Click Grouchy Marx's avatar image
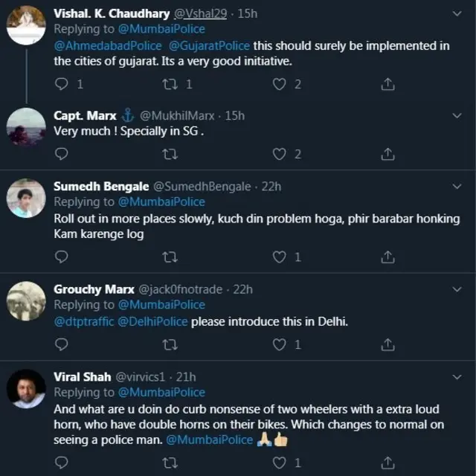The image size is (476, 476). pos(27,300)
